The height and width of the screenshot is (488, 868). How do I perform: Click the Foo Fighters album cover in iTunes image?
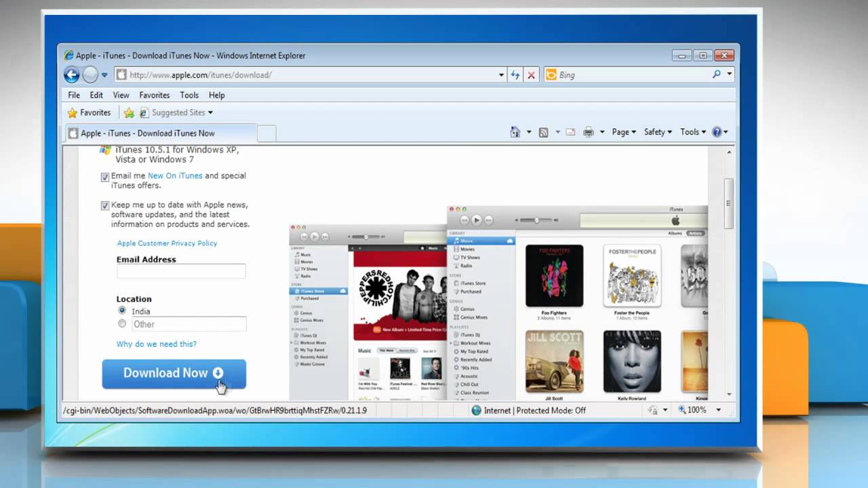pos(554,276)
